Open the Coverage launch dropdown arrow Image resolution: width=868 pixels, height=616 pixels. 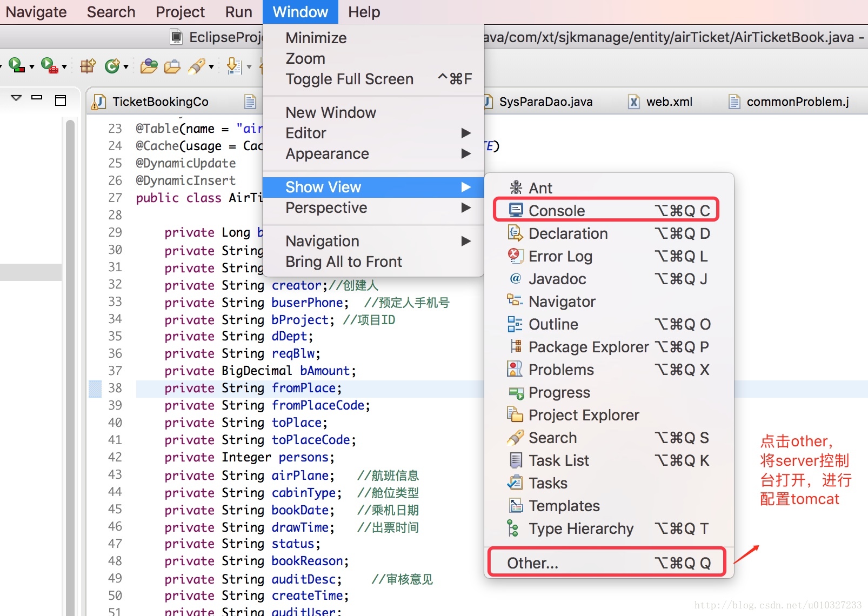point(32,67)
